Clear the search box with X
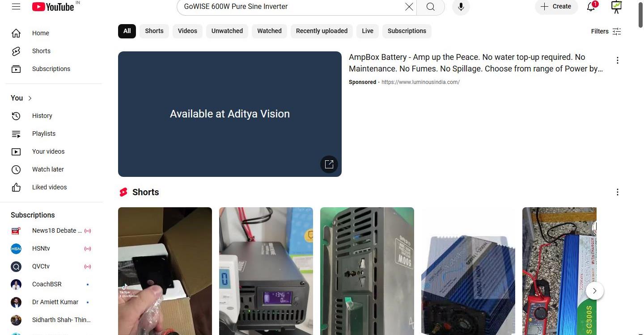Screen dimensions: 644x335 point(409,7)
